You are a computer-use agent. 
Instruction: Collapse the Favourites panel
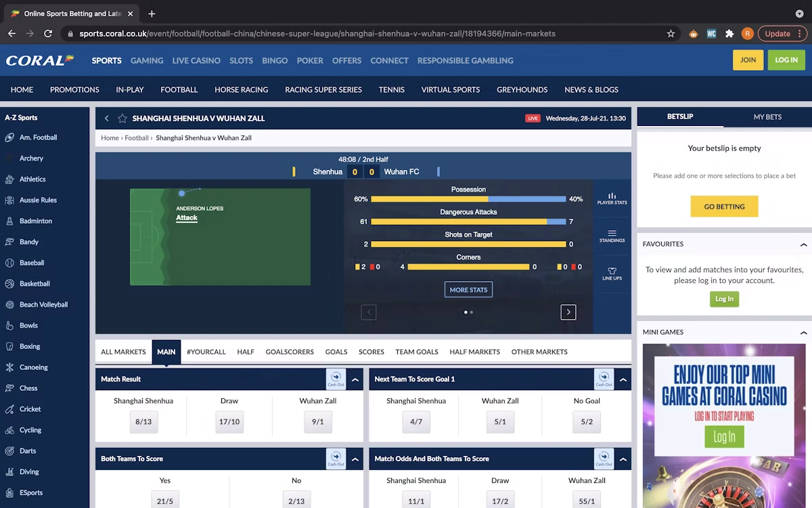tap(803, 245)
